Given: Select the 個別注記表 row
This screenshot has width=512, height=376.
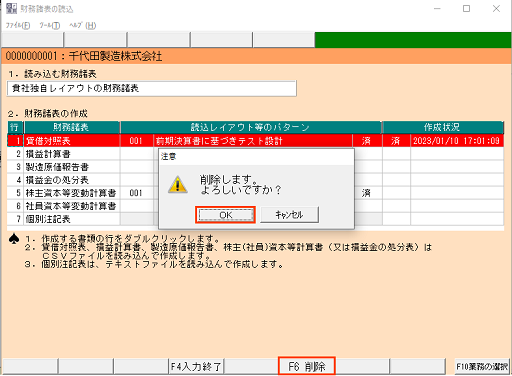Looking at the screenshot, I should 255,219.
